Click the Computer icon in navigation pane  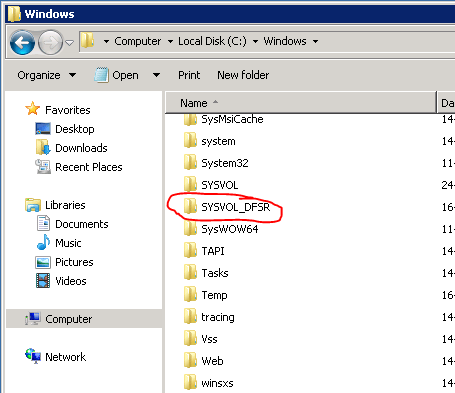coord(33,318)
